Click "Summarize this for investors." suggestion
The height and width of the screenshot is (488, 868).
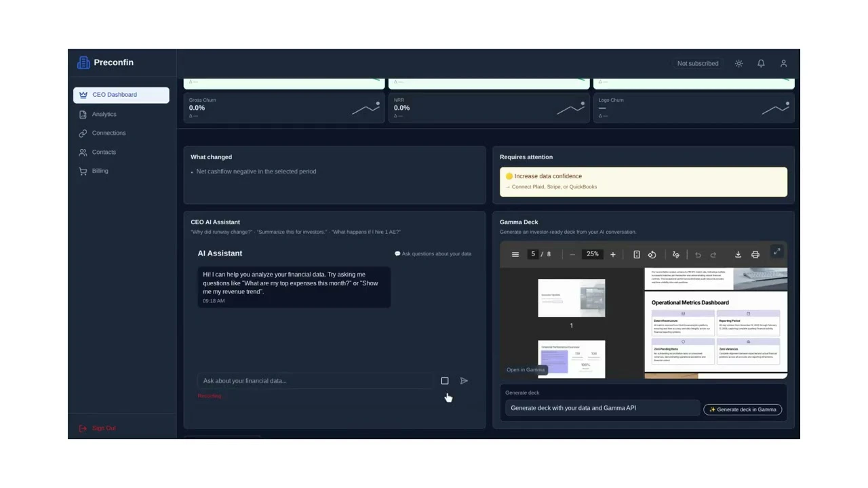(292, 232)
